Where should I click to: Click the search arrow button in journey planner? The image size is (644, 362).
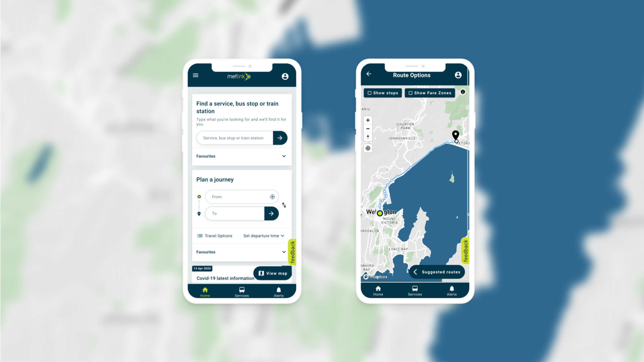[272, 214]
